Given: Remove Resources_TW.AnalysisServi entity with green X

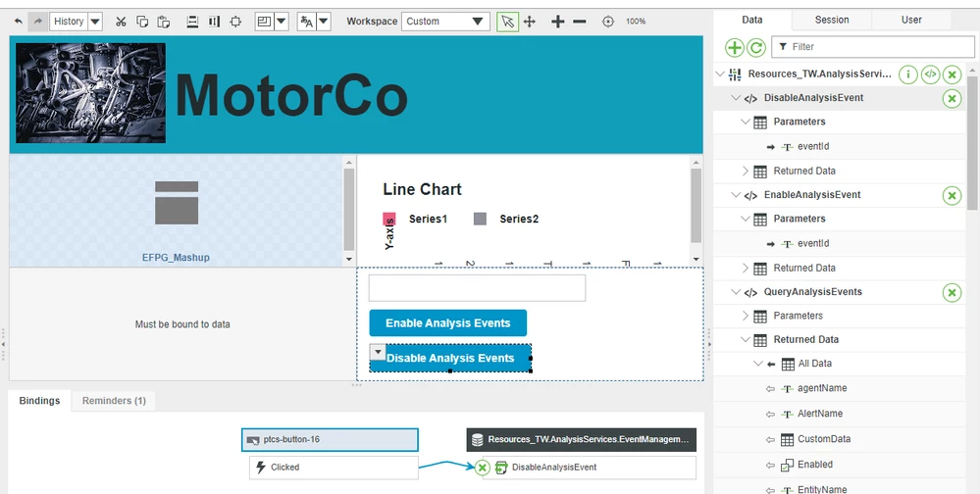Looking at the screenshot, I should (x=952, y=74).
